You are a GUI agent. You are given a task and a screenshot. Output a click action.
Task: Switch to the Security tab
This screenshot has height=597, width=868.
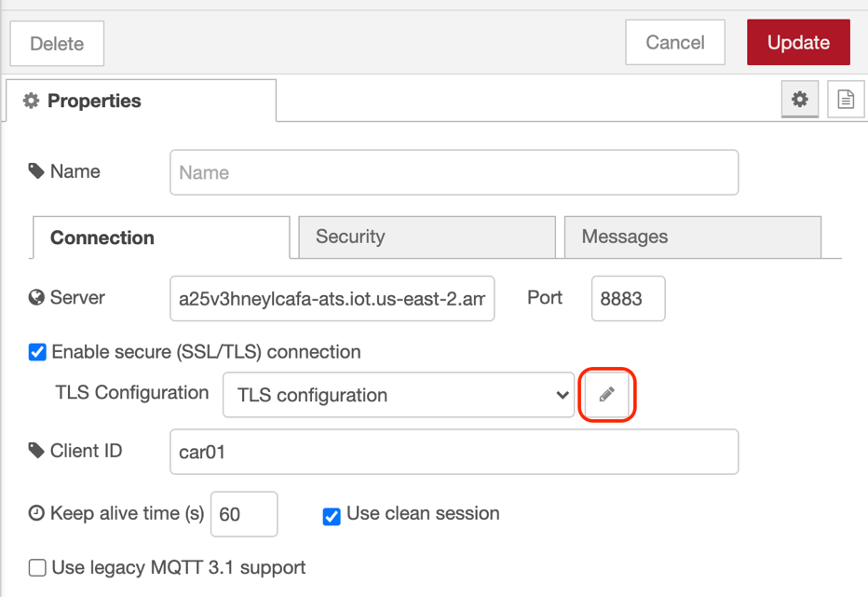(x=427, y=237)
